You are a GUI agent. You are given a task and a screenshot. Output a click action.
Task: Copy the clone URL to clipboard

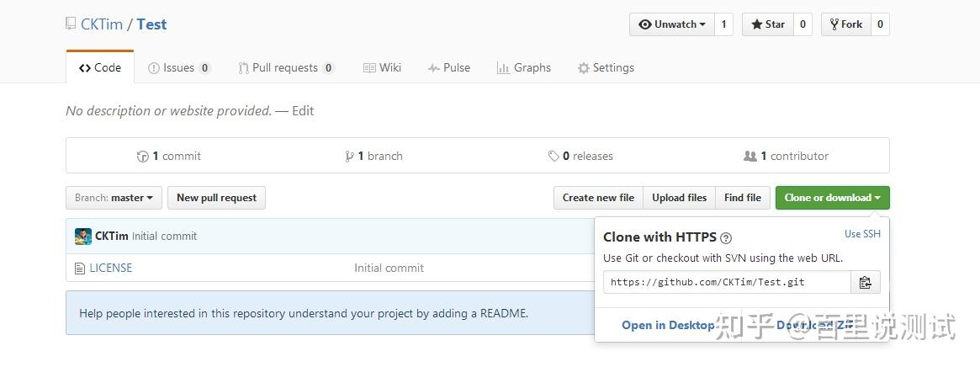click(865, 283)
